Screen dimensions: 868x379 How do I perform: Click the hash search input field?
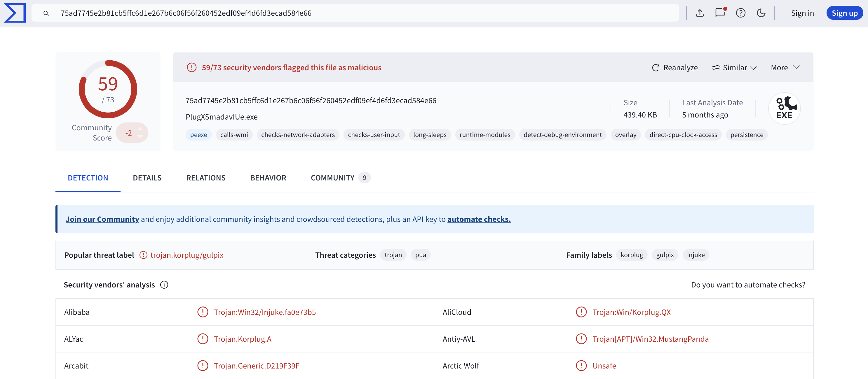pos(355,13)
